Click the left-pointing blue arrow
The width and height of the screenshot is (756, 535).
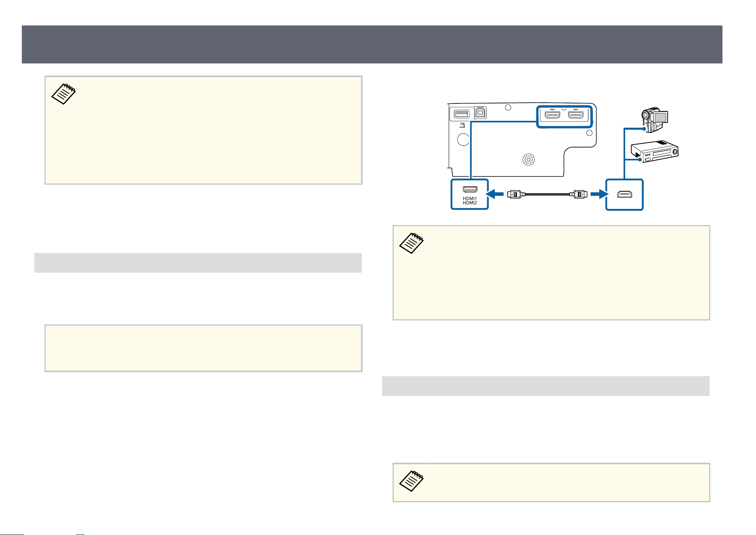tap(495, 194)
